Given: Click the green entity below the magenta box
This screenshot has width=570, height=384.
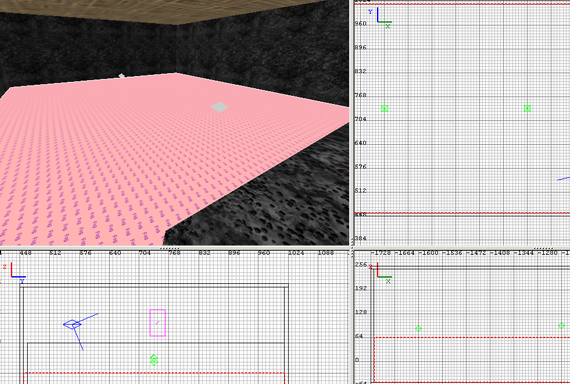Looking at the screenshot, I should coord(154,360).
